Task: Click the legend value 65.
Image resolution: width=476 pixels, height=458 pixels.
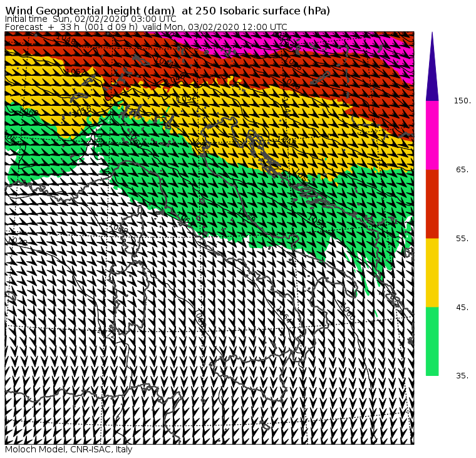Action: coord(462,169)
